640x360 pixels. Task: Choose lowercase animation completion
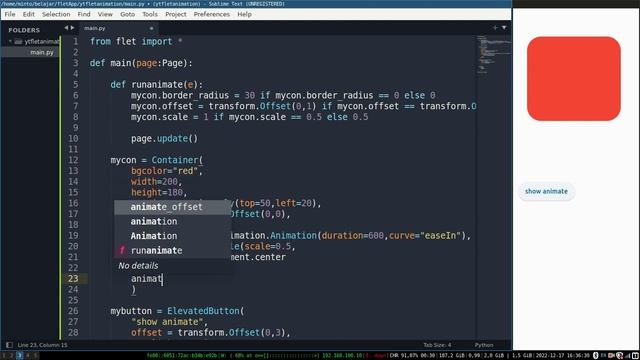click(172, 221)
